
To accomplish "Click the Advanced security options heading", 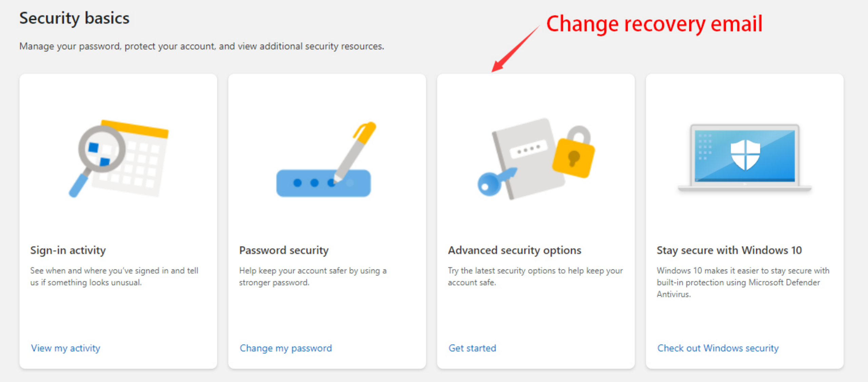I will click(x=514, y=250).
